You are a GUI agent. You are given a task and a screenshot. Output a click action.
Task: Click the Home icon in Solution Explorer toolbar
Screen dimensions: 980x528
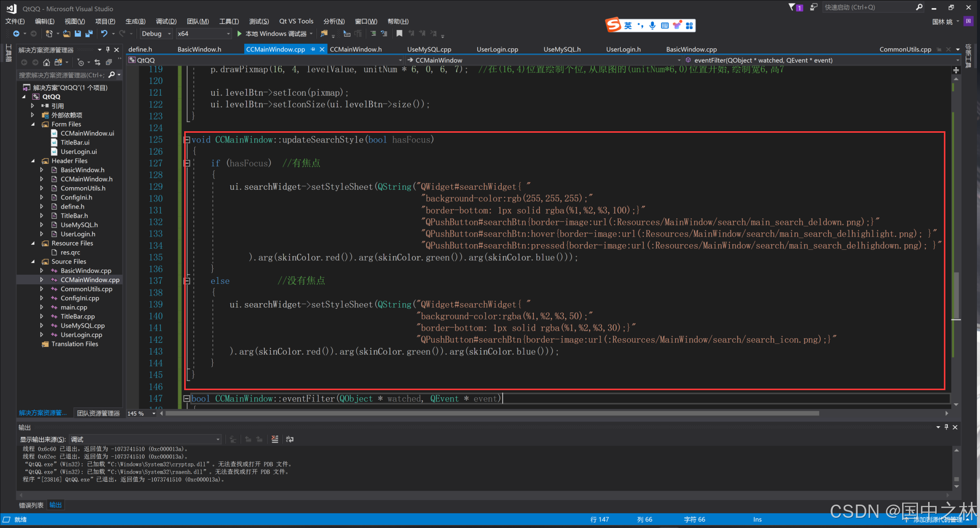(46, 62)
